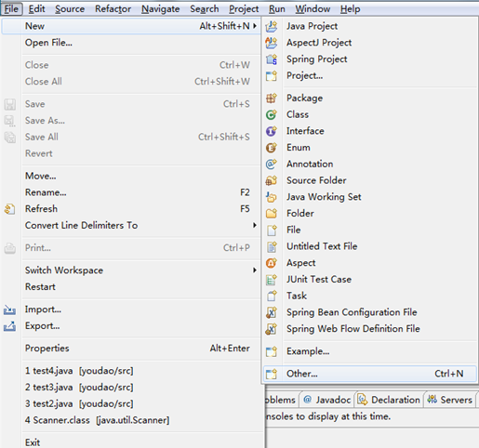The image size is (479, 448).
Task: Click the Package icon
Action: click(272, 99)
